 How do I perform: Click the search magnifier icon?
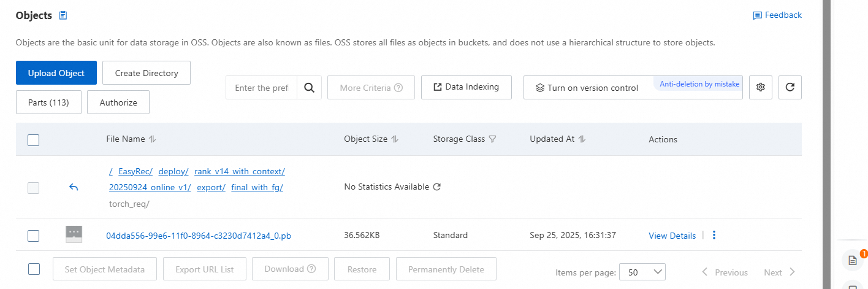pyautogui.click(x=309, y=88)
